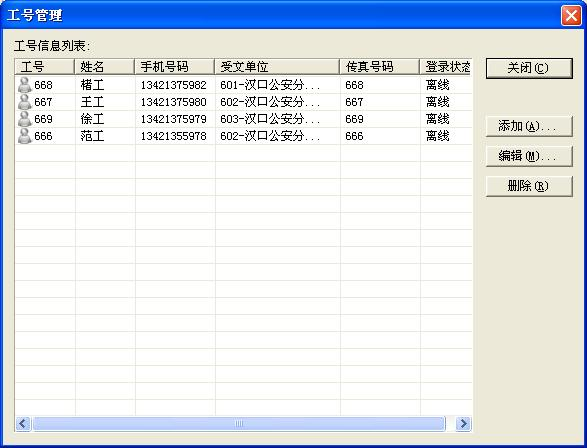Click the 关闭(C) button
Screen dimensions: 587x448
(x=529, y=68)
